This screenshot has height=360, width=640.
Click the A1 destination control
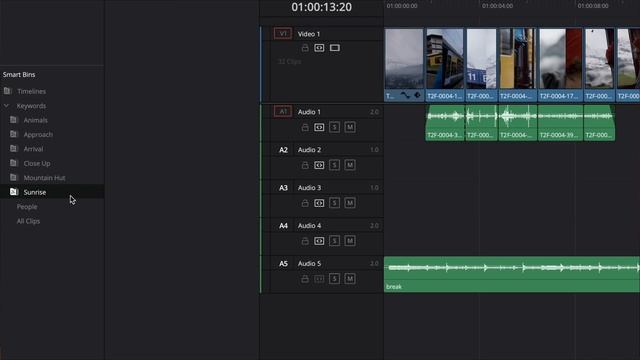tap(283, 111)
